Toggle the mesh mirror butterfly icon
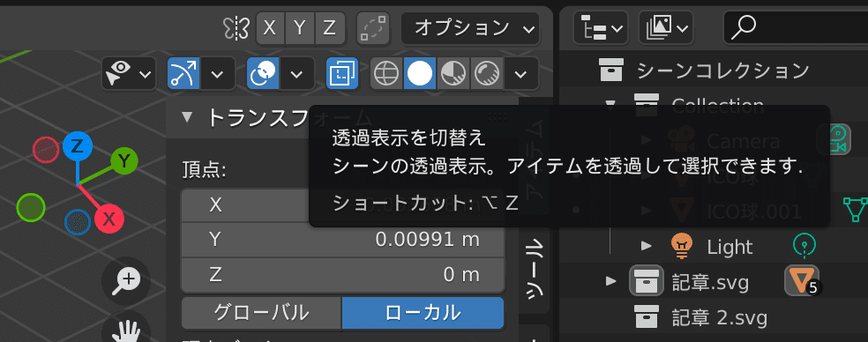The height and width of the screenshot is (342, 868). [x=236, y=28]
